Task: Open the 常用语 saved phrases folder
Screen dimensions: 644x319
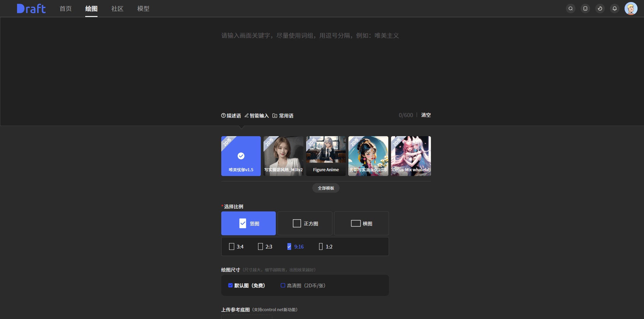Action: click(x=283, y=116)
